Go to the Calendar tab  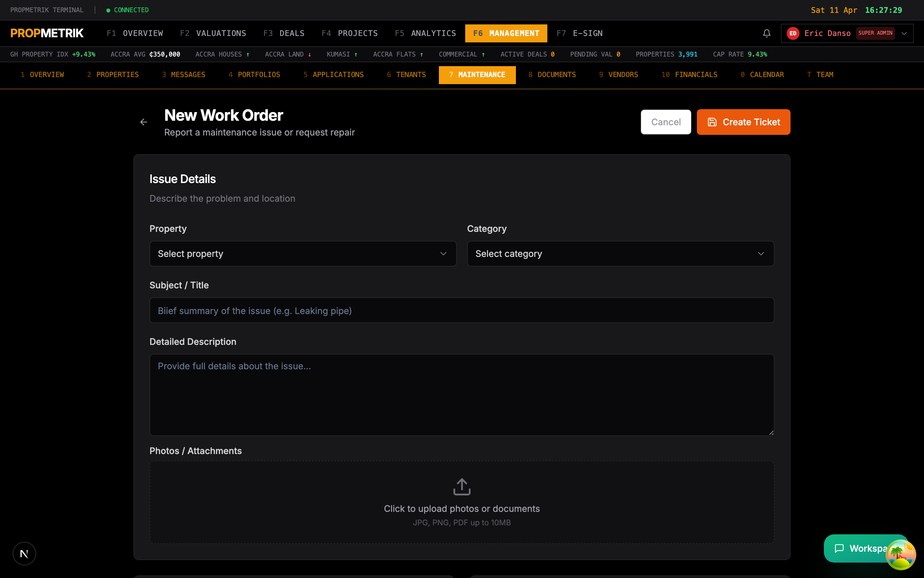pos(762,74)
